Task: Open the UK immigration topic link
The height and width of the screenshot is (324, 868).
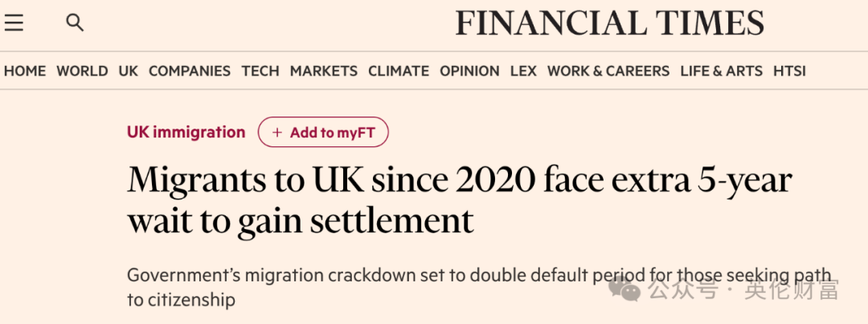Action: tap(186, 132)
